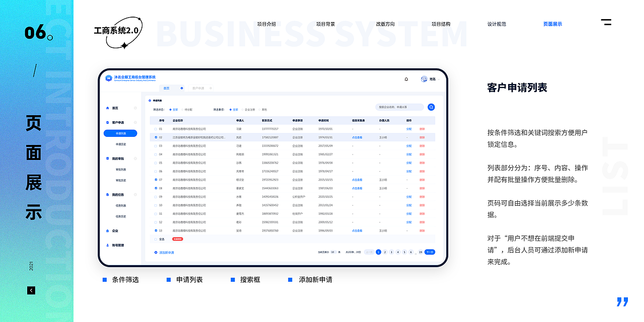Screen dimensions: 644x322
Task: Click the person icon beside 账号管理
Action: (107, 245)
